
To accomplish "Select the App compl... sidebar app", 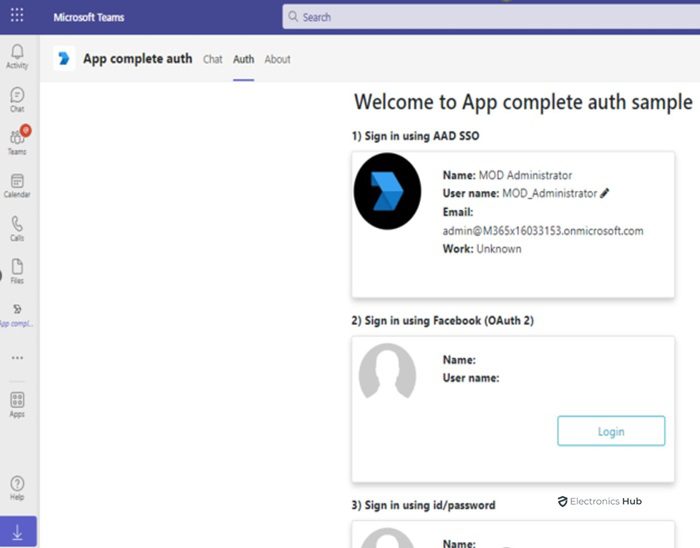I will coord(17,315).
